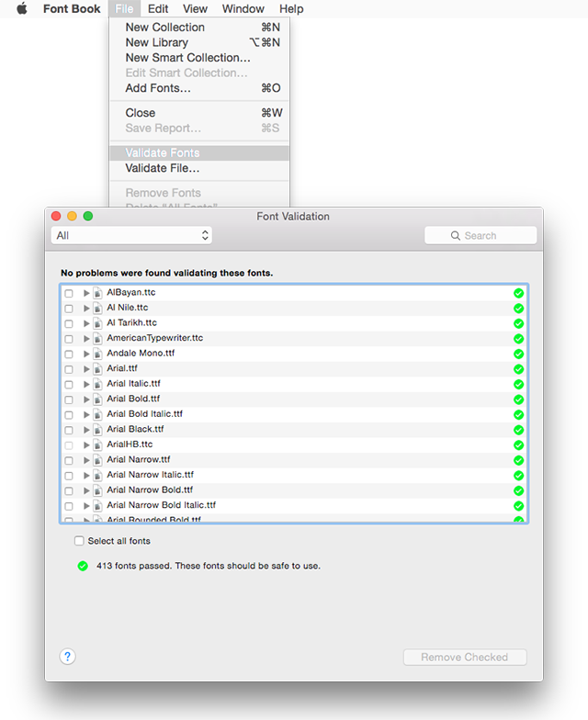The image size is (588, 720).
Task: Expand the Arial Narrow Bold Italic.ttf row
Action: (x=86, y=505)
